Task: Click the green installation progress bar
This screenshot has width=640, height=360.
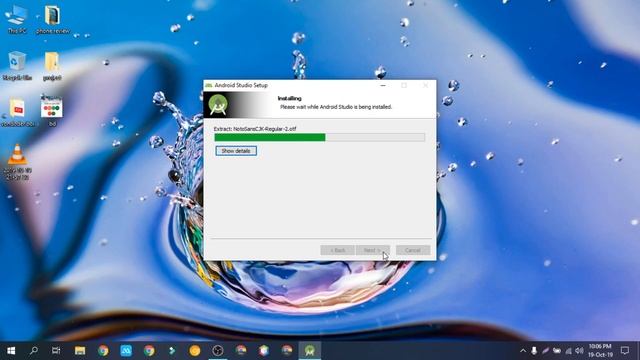Action: click(x=319, y=138)
